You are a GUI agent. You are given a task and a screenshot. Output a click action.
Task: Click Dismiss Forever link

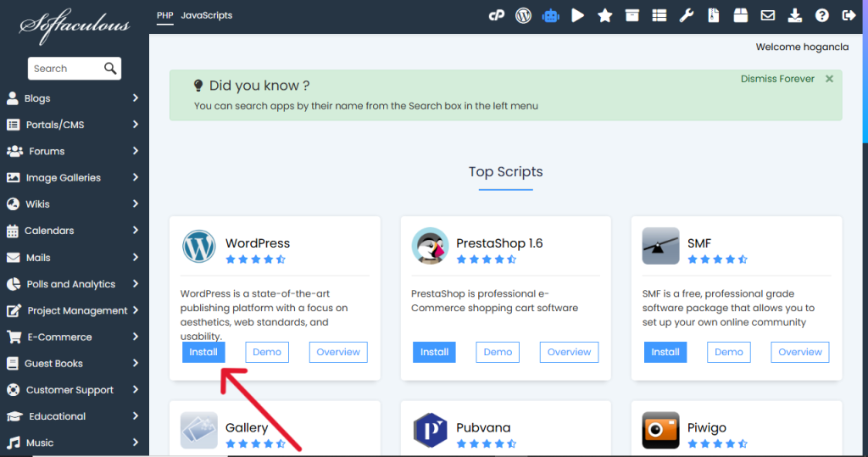(778, 79)
